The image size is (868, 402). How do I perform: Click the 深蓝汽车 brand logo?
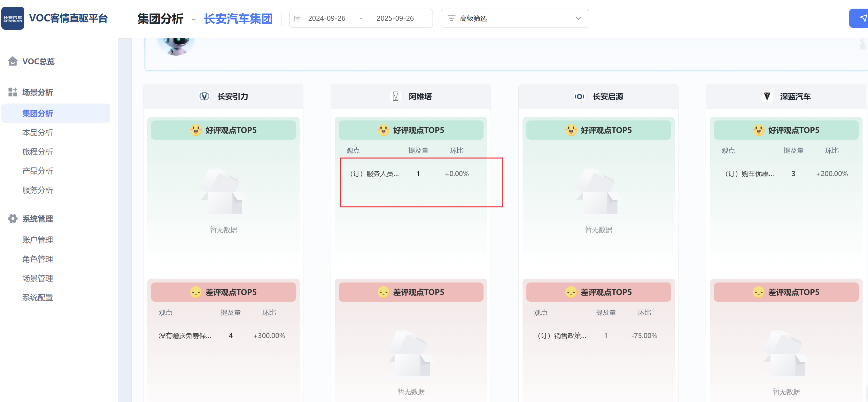[767, 97]
